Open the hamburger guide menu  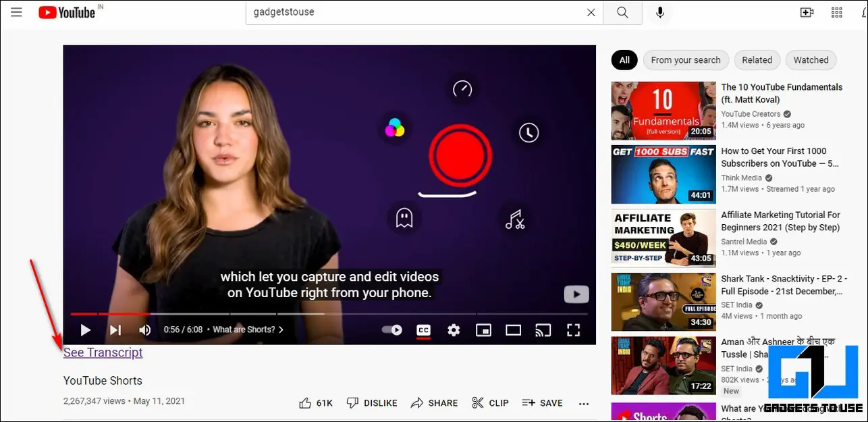[x=17, y=12]
